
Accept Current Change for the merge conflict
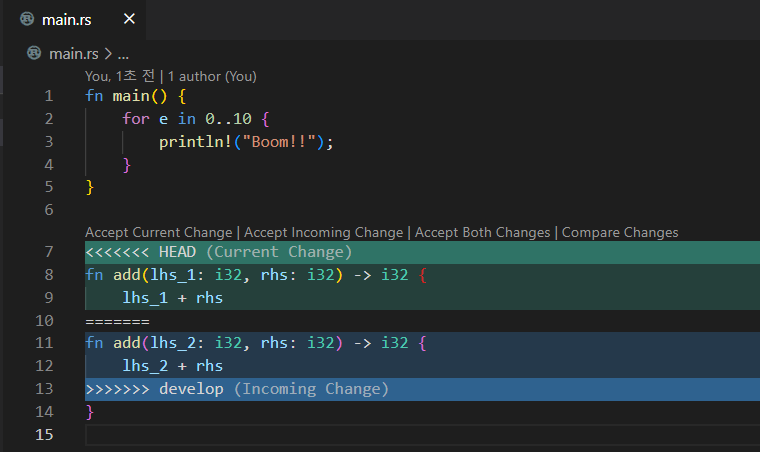coord(159,232)
